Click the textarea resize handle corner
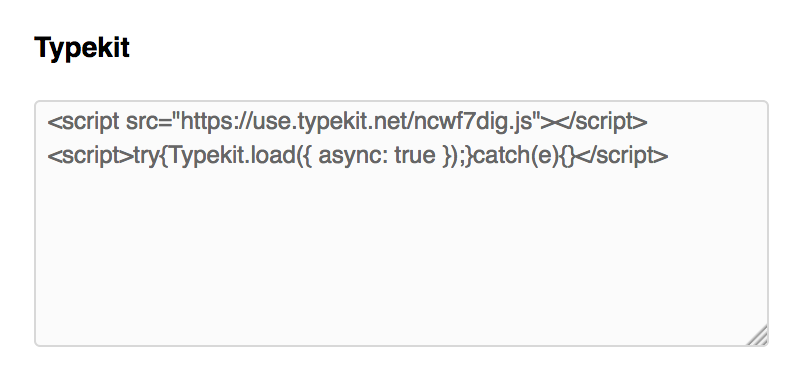Screen dimensions: 788x370 pos(758,336)
